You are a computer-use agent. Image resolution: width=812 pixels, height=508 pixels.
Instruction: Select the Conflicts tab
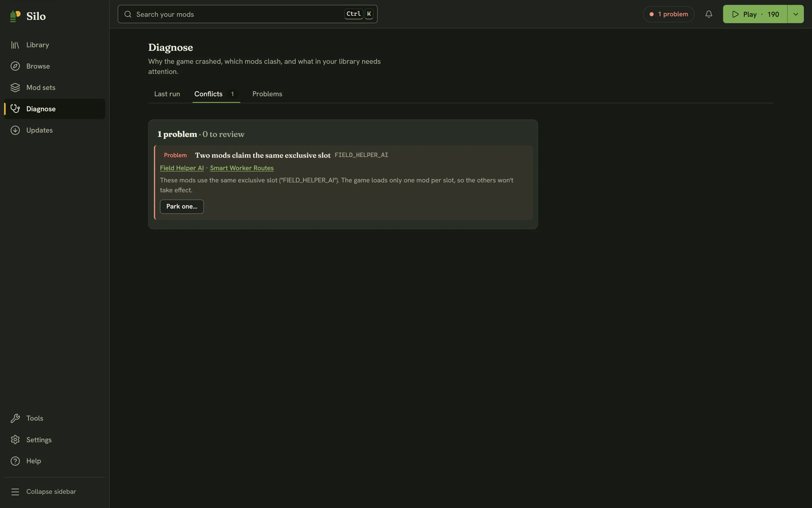pyautogui.click(x=216, y=94)
